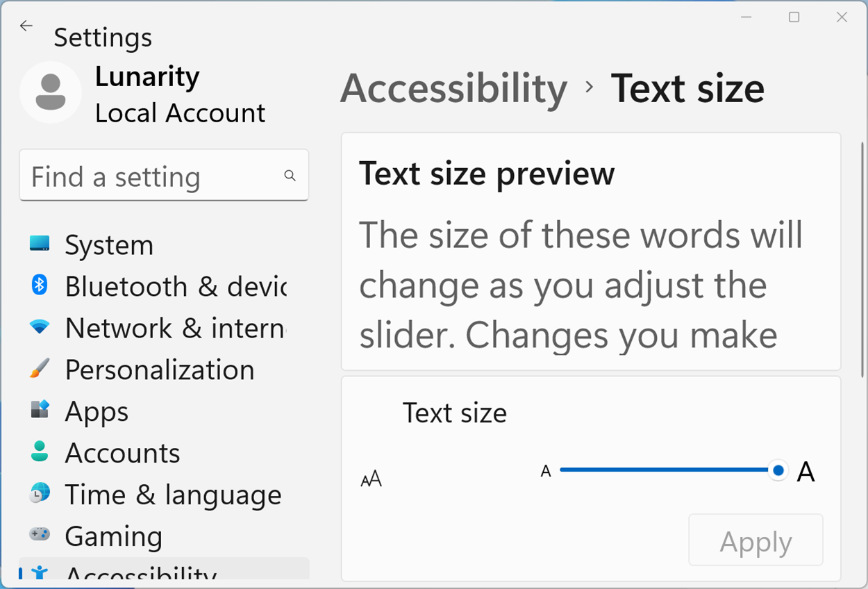Navigate to Accounts settings
868x589 pixels.
122,454
